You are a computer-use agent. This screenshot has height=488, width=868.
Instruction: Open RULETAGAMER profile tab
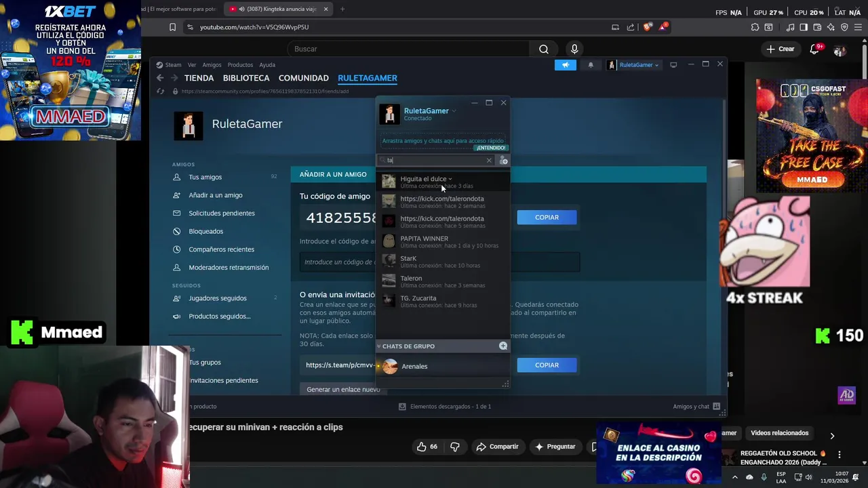point(368,78)
